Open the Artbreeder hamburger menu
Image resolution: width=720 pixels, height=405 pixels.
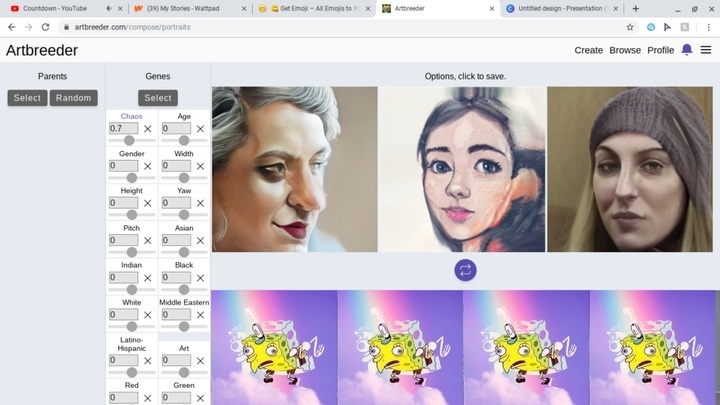click(706, 50)
